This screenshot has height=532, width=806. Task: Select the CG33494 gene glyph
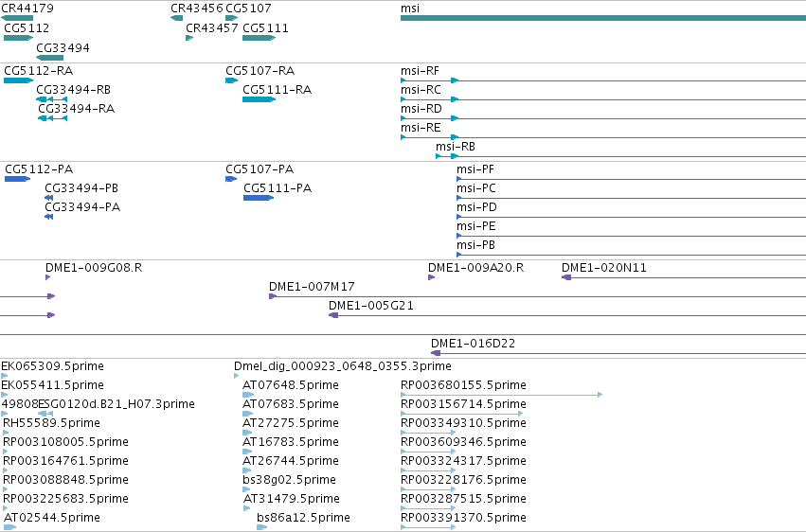tap(50, 58)
